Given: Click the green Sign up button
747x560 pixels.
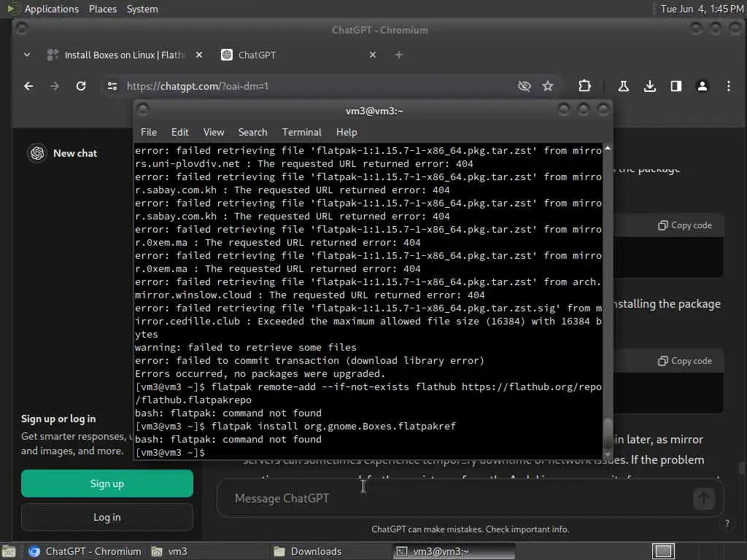Looking at the screenshot, I should click(x=107, y=483).
